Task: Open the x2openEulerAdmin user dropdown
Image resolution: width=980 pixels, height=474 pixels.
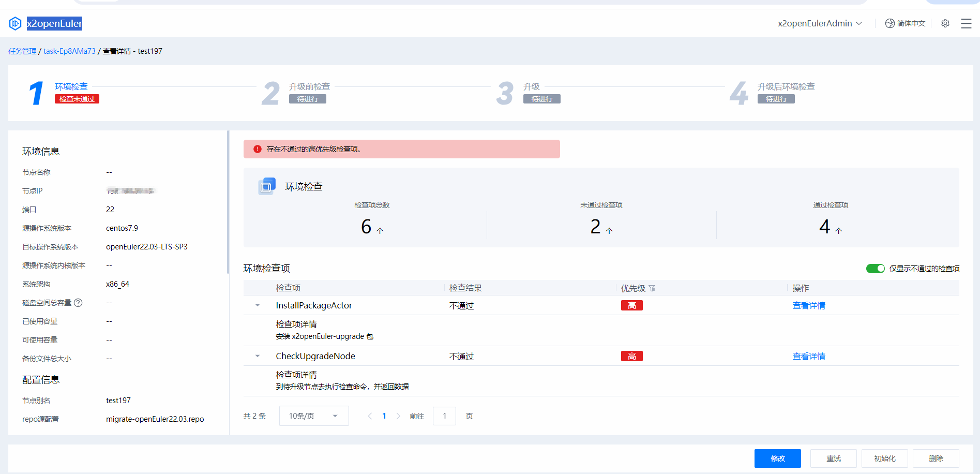Action: [x=819, y=23]
